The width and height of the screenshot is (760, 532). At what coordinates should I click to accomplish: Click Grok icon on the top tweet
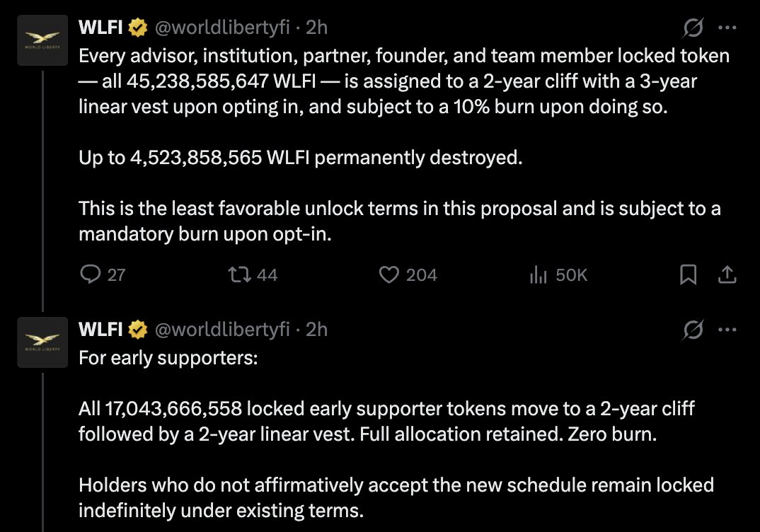(693, 28)
